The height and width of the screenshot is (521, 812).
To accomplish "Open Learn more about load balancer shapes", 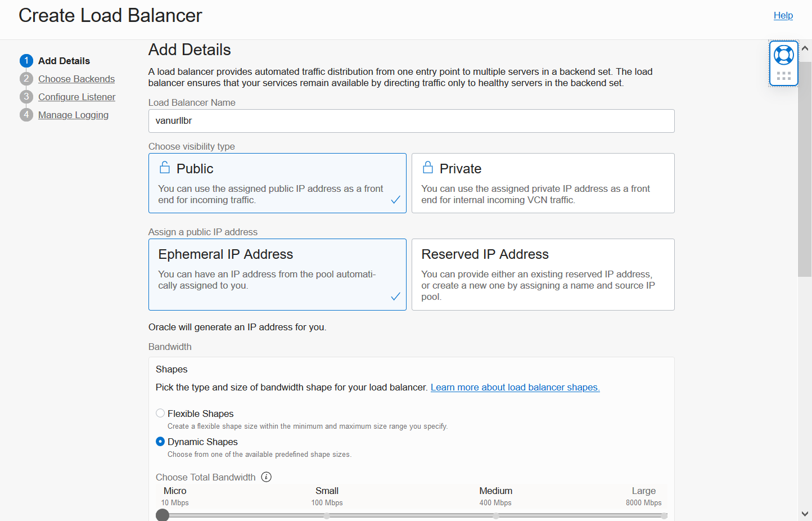I will click(515, 387).
